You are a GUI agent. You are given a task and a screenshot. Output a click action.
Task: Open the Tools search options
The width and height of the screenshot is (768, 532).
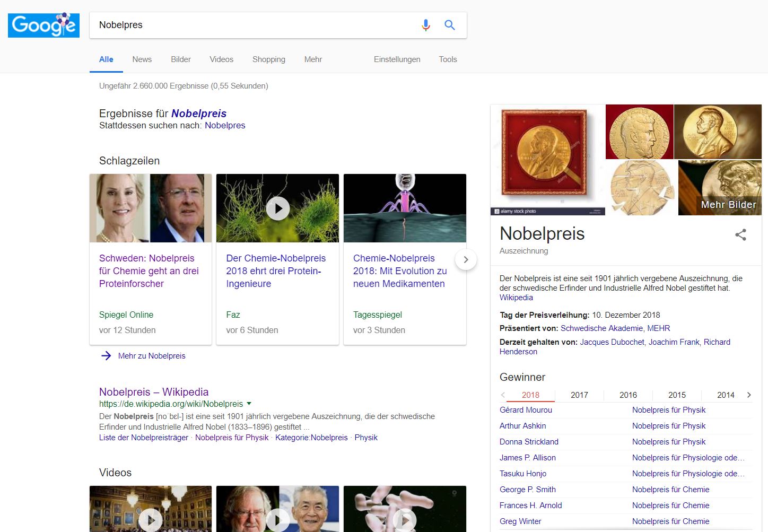tap(448, 59)
